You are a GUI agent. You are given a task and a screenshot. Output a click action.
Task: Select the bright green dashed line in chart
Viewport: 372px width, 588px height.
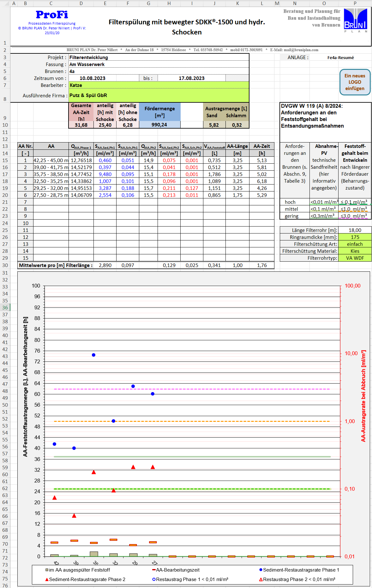192,489
